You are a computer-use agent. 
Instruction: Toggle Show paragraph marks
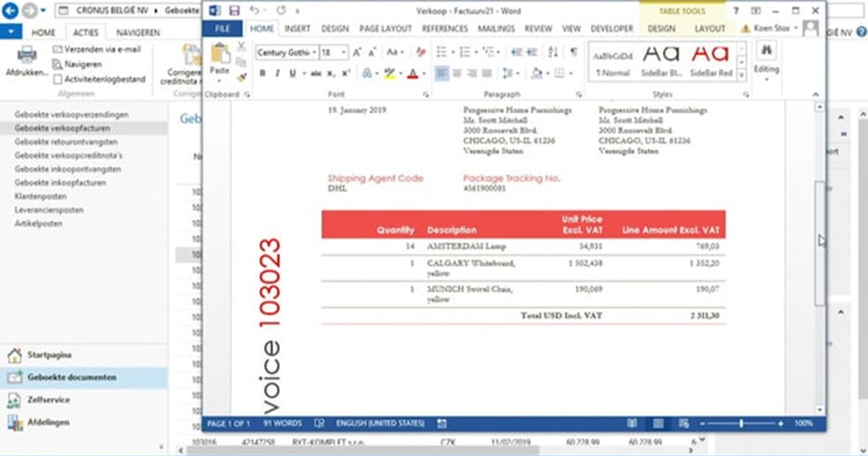pyautogui.click(x=573, y=52)
